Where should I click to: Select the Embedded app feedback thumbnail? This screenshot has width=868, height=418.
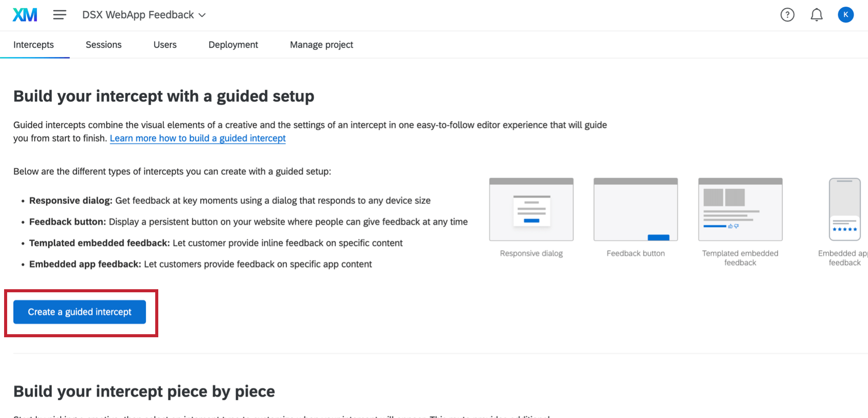pyautogui.click(x=845, y=208)
